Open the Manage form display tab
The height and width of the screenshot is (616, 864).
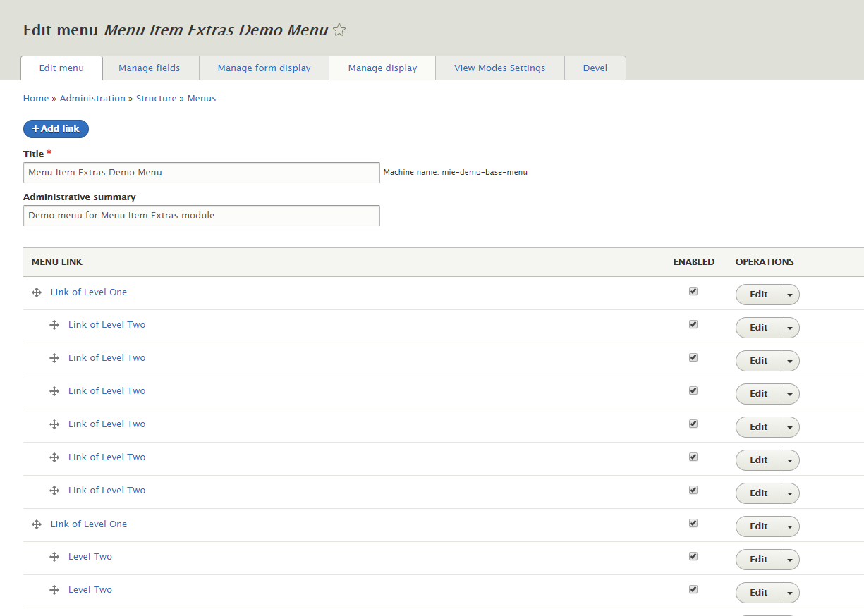264,68
